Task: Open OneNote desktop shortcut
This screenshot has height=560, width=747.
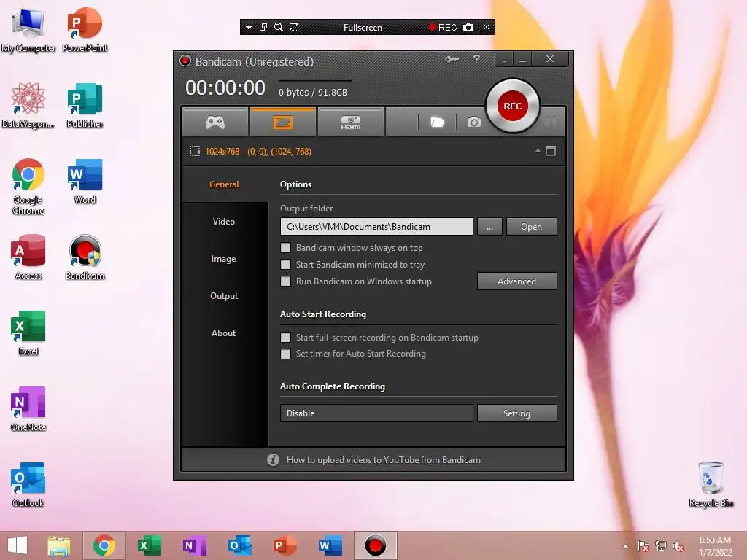Action: (x=28, y=408)
